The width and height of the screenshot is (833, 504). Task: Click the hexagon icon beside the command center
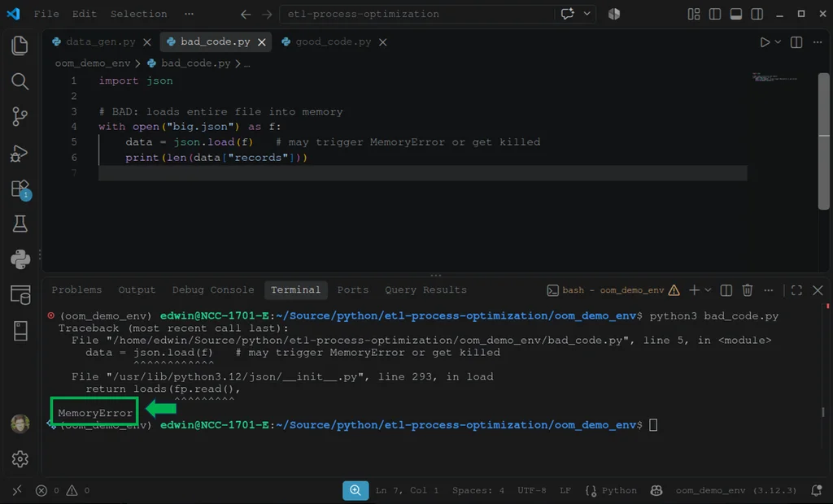614,14
